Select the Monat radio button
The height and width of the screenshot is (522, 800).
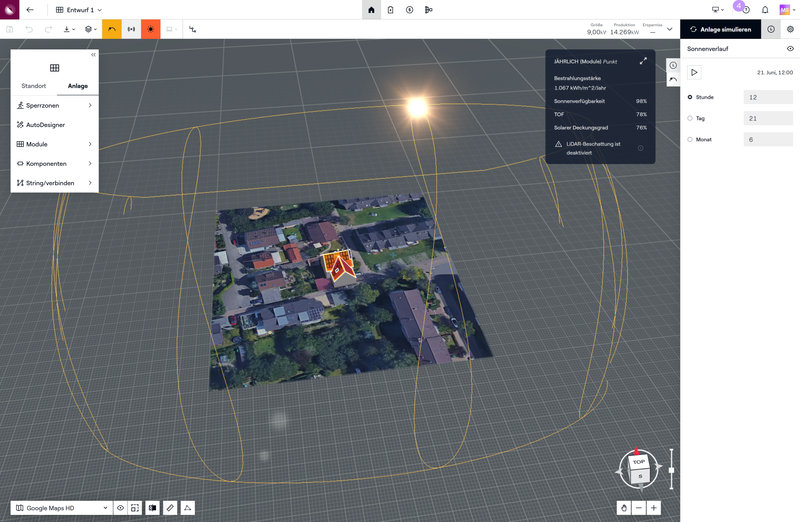click(690, 139)
